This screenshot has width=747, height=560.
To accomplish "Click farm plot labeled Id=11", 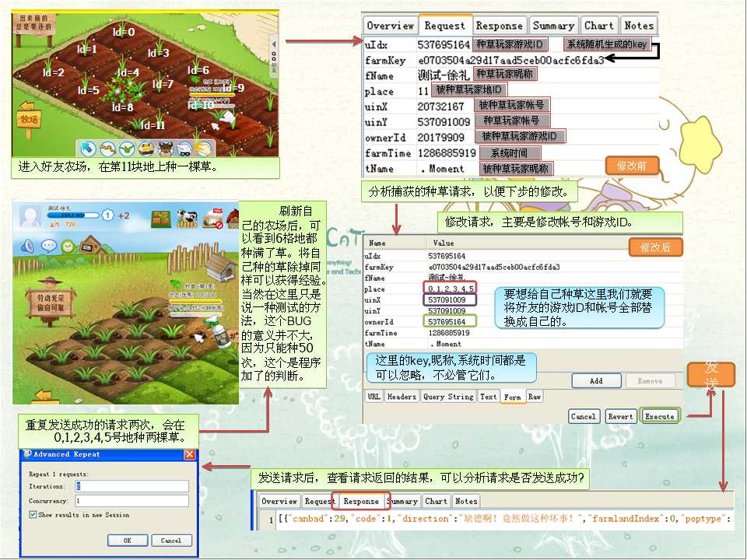I will (x=153, y=124).
